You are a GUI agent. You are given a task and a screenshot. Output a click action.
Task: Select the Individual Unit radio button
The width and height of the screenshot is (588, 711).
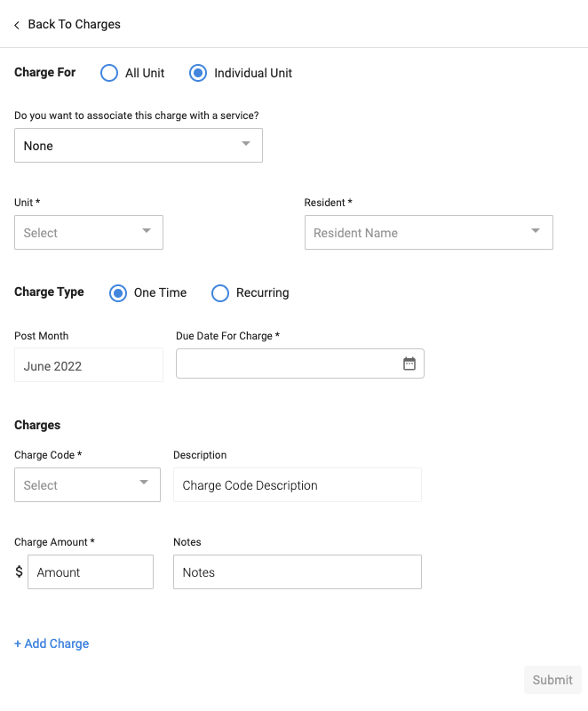198,73
